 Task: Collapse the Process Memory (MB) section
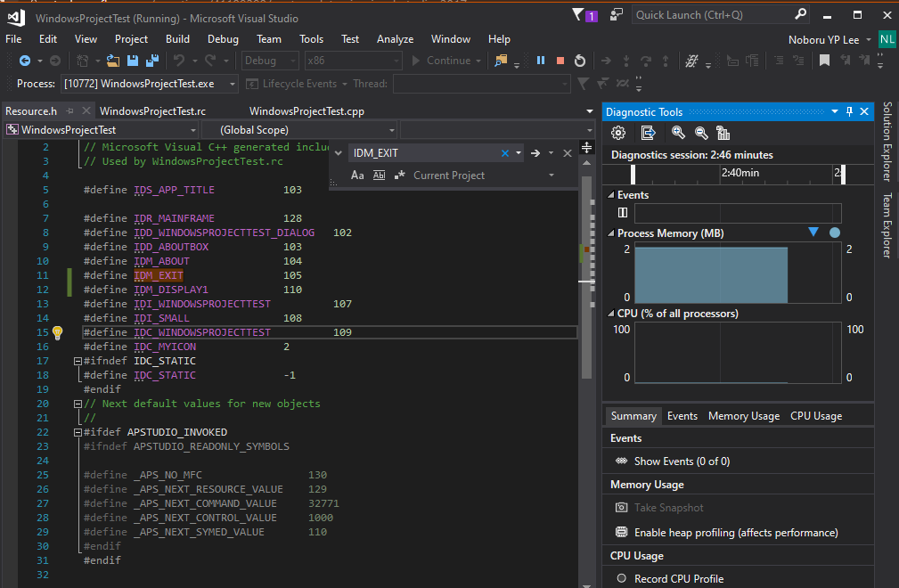click(610, 233)
